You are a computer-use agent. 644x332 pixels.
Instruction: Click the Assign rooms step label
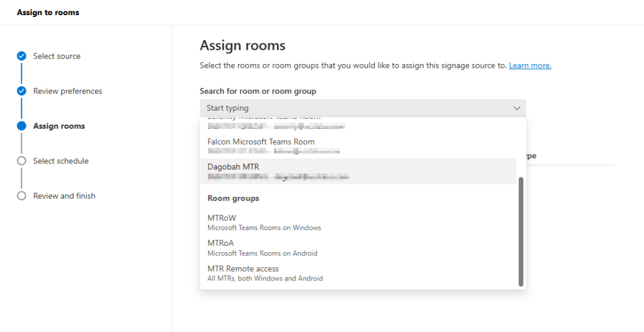click(x=59, y=126)
